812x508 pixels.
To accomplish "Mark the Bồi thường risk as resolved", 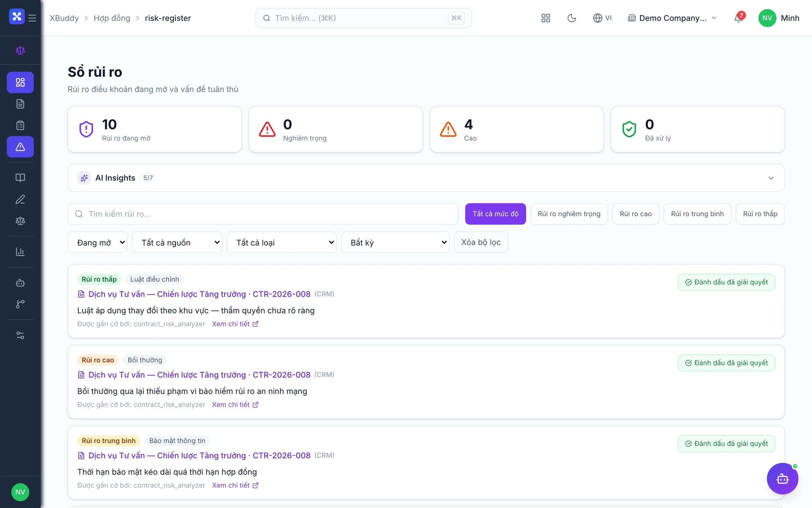I will 726,363.
